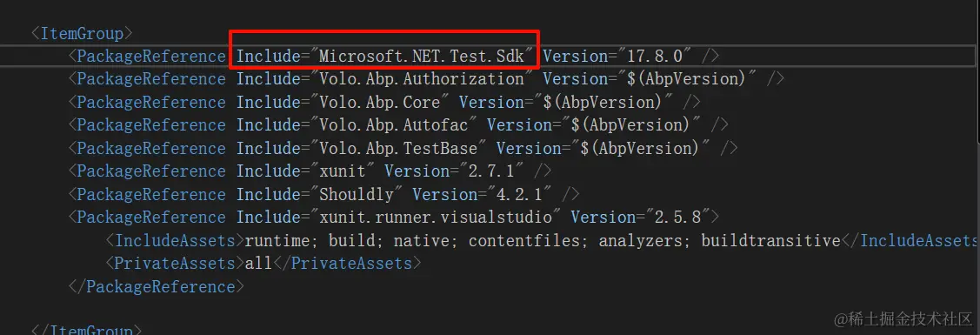Click the Volo.Abp.TestBase package name
Screen dimensions: 980x335
(399, 148)
